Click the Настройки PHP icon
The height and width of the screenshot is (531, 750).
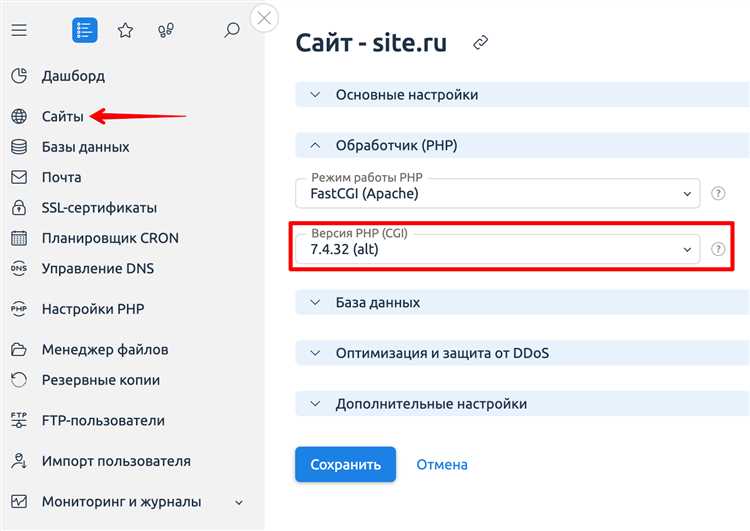(19, 309)
